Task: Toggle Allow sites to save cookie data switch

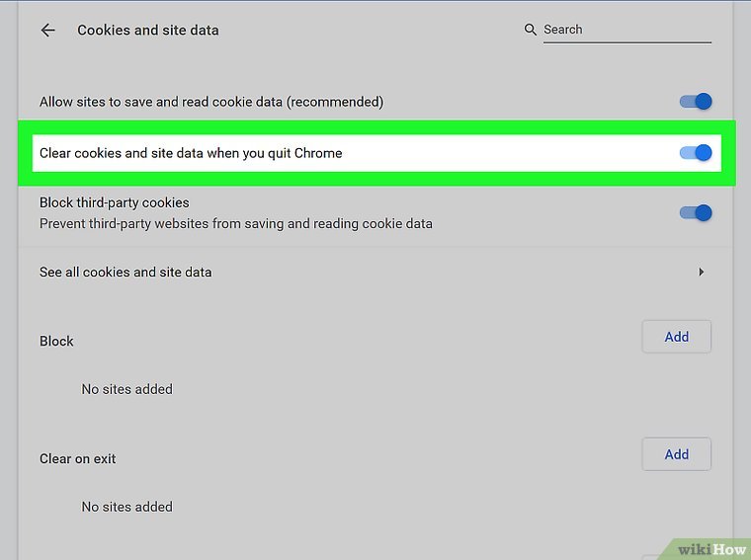Action: (x=696, y=102)
